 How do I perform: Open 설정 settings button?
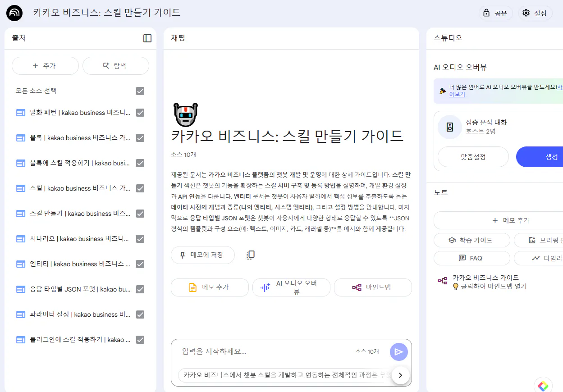535,13
